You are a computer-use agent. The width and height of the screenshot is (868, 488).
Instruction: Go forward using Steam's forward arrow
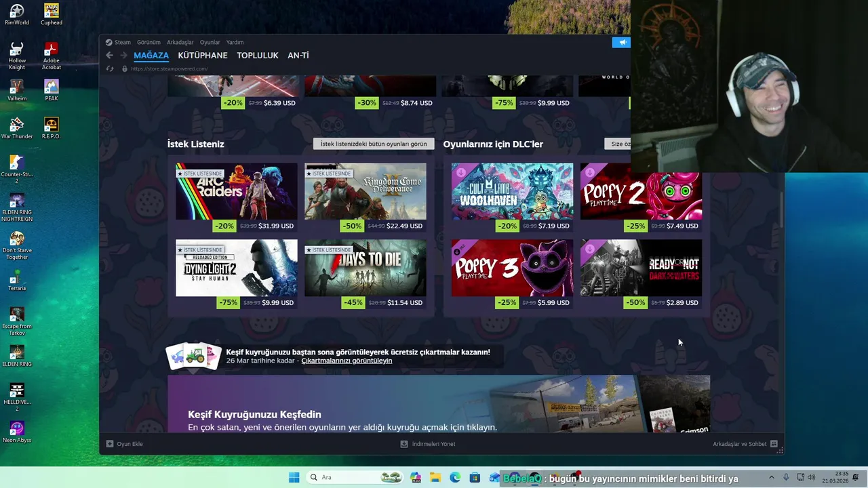pyautogui.click(x=123, y=56)
